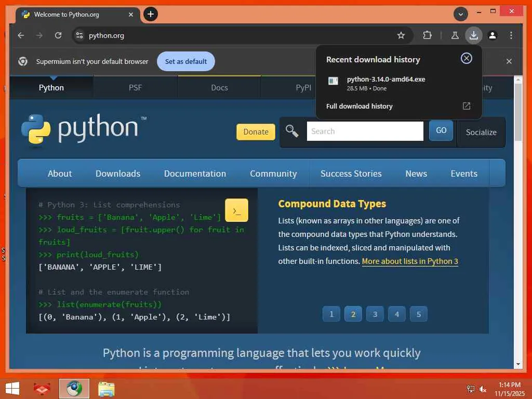Click the scrollbar up arrow
Viewport: 532px width, 399px height.
click(518, 80)
